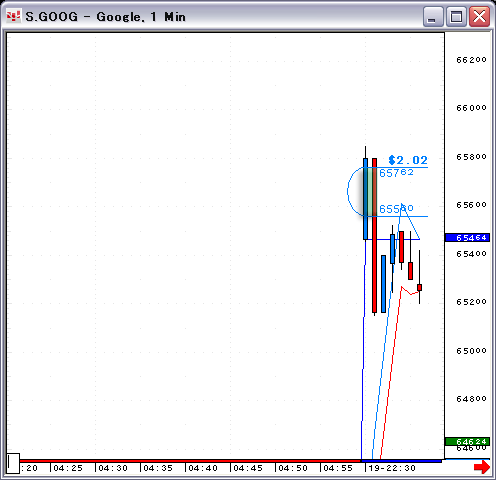This screenshot has height=480, width=496.
Task: Click the green 64624 price marker
Action: coord(467,441)
